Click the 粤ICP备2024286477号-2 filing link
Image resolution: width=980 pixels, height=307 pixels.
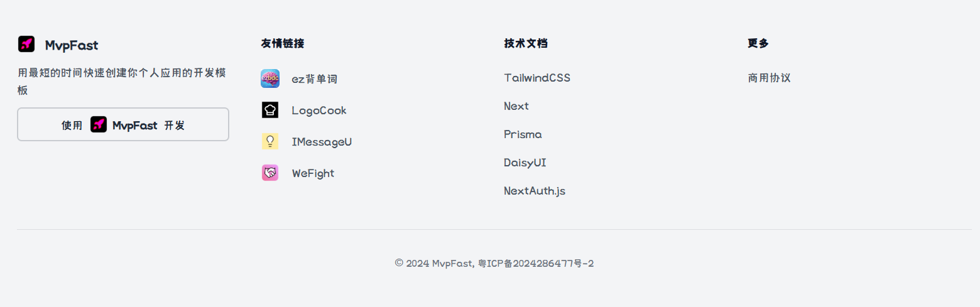click(536, 264)
